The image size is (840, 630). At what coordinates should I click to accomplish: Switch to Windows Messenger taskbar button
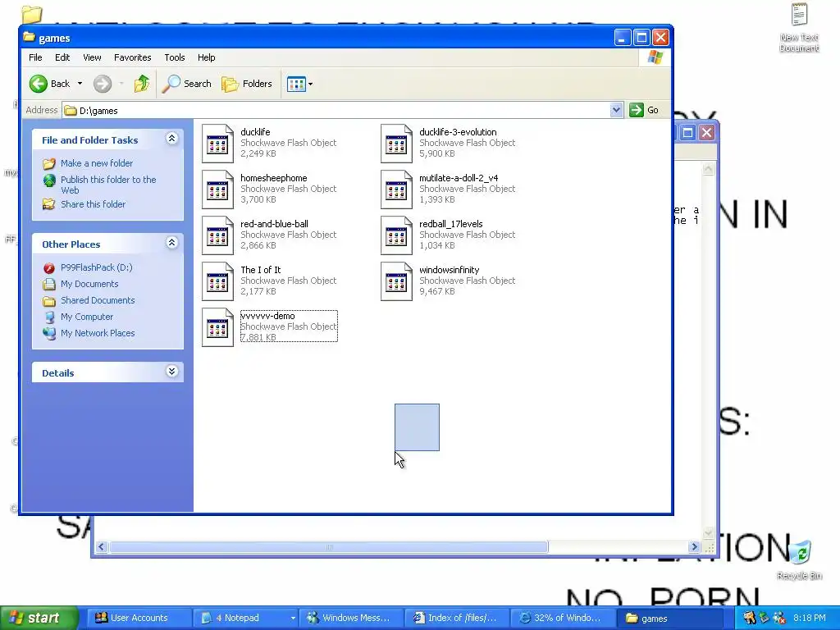(350, 618)
